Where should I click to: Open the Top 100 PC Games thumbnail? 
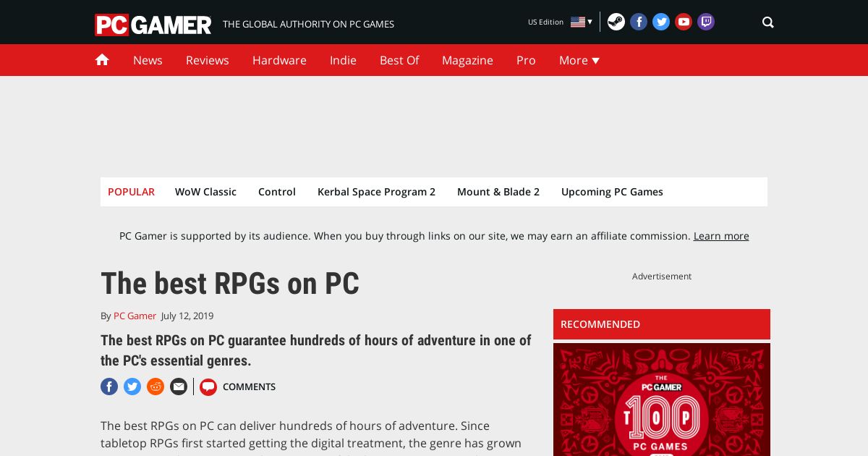[662, 400]
